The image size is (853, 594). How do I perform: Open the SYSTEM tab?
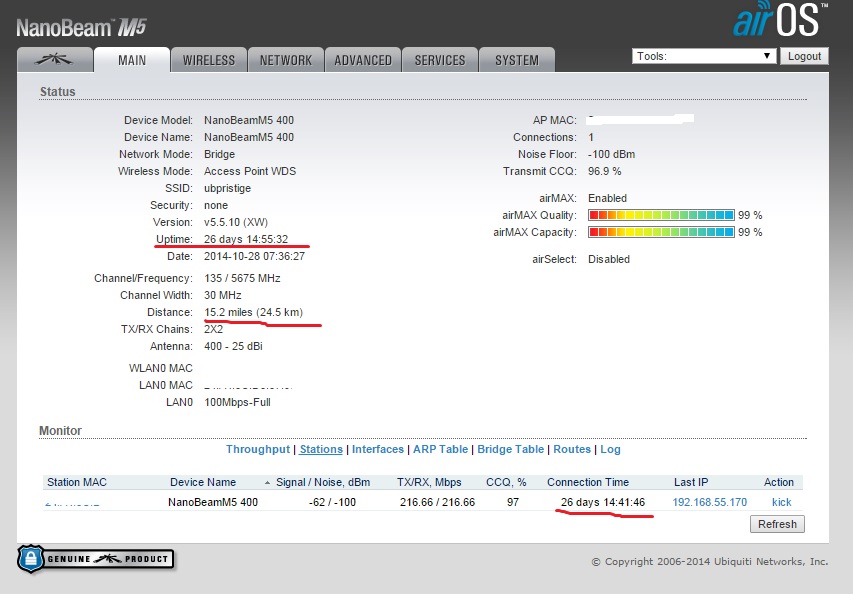click(x=517, y=60)
